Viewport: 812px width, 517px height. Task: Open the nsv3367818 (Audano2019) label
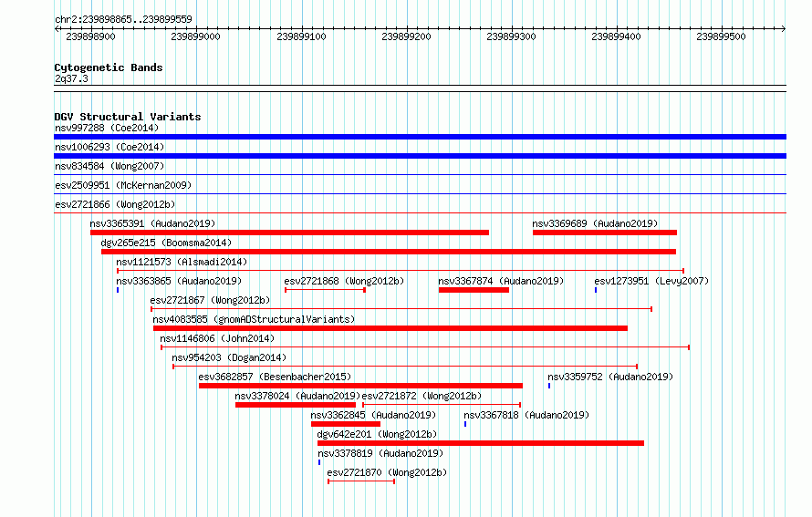click(526, 415)
